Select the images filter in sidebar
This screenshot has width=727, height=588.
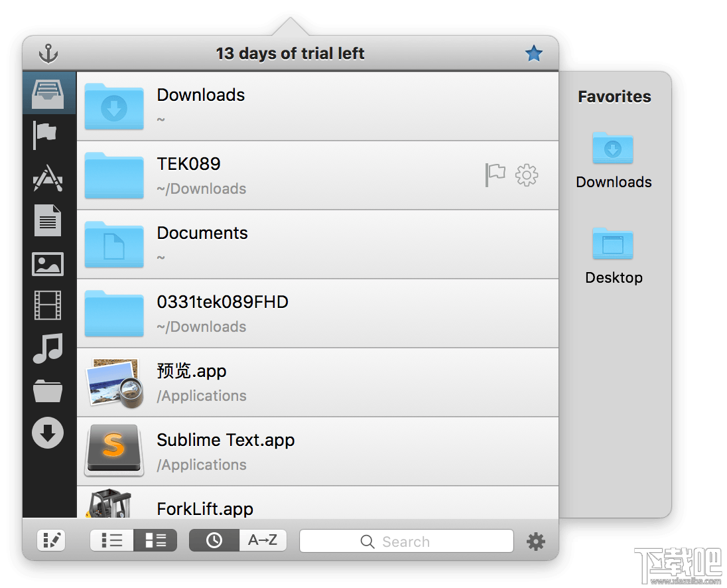tap(48, 263)
